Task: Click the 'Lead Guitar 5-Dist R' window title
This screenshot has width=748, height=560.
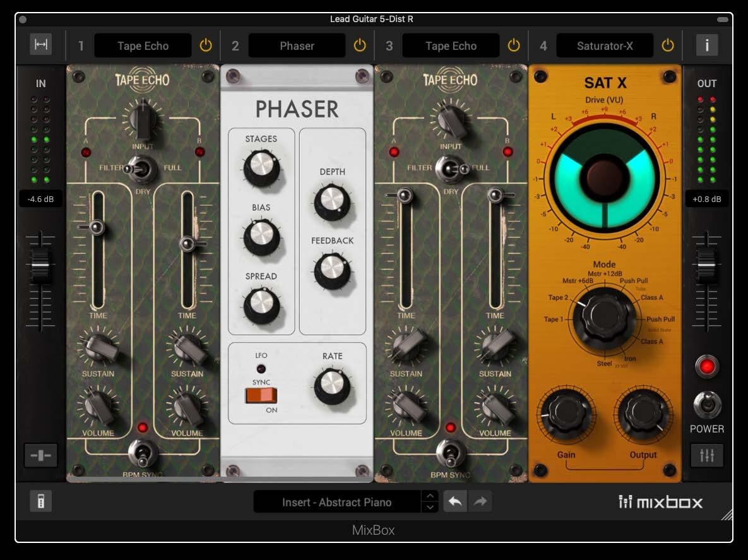Action: [x=372, y=19]
